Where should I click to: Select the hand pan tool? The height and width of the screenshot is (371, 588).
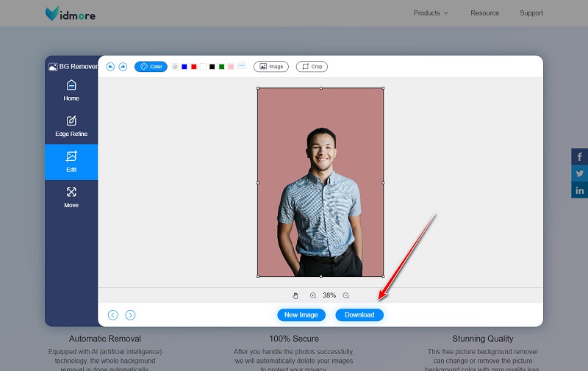coord(295,295)
